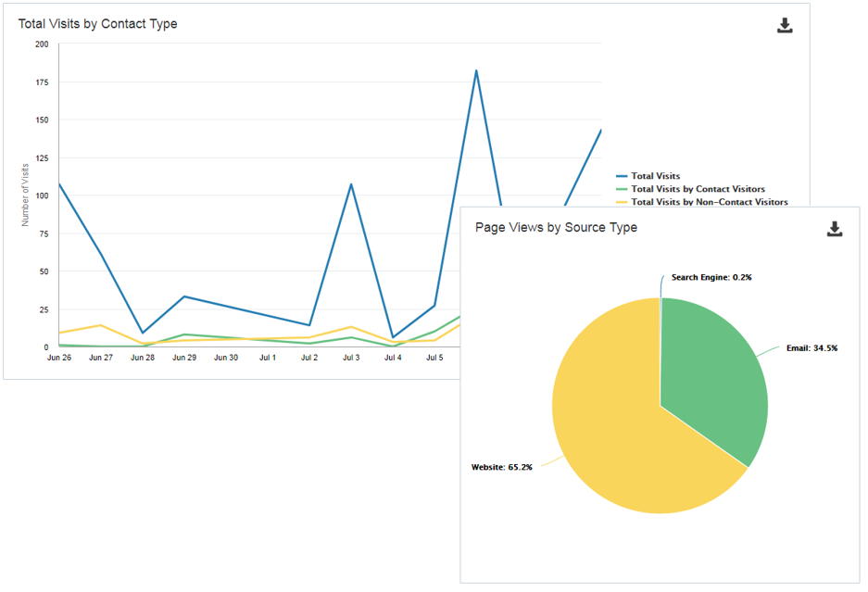The image size is (868, 592).
Task: Click the 'Website: 65.2%' pie label
Action: (x=501, y=468)
